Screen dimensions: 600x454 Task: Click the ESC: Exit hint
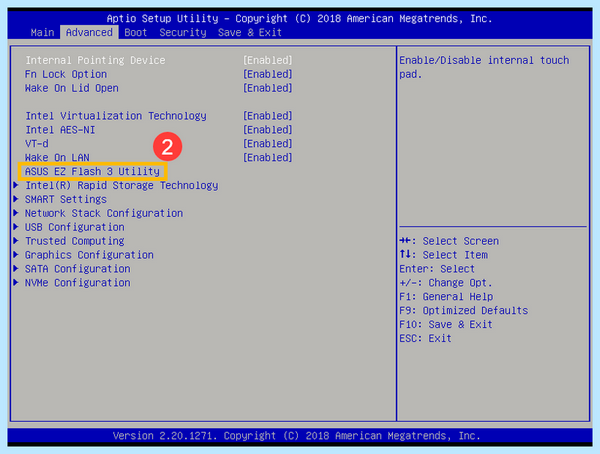pyautogui.click(x=426, y=338)
